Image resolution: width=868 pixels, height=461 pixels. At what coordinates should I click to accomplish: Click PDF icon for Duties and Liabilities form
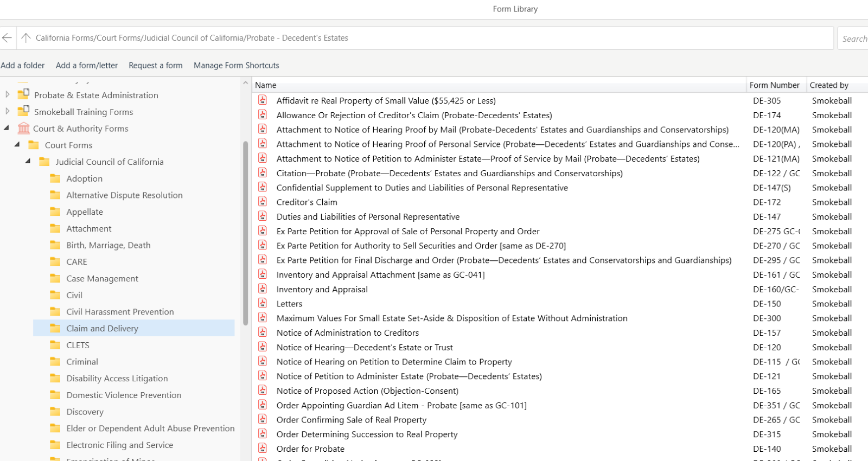pyautogui.click(x=263, y=216)
